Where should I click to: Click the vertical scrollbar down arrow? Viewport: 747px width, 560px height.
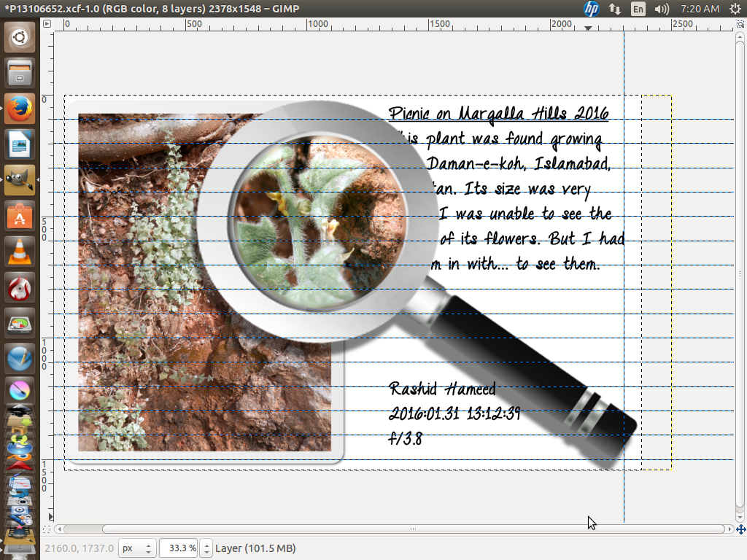point(740,517)
